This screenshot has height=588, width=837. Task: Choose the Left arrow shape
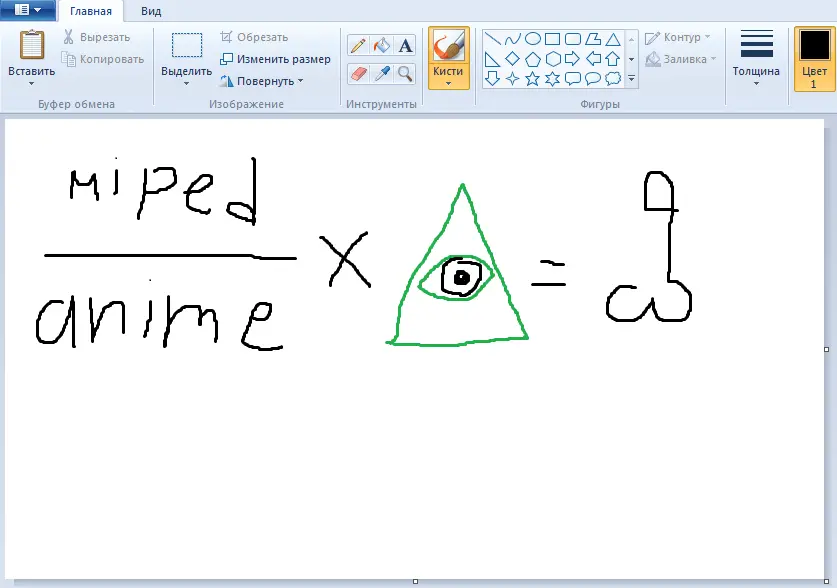tap(593, 59)
